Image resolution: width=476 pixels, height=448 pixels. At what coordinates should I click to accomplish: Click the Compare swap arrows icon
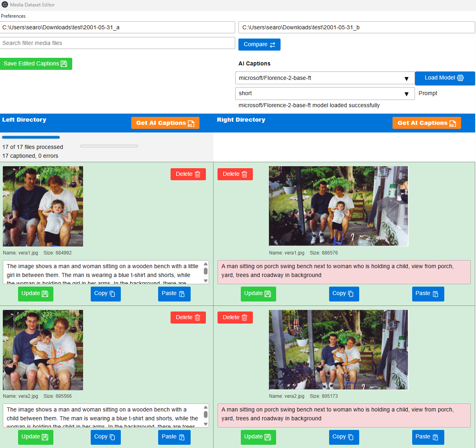(x=273, y=45)
